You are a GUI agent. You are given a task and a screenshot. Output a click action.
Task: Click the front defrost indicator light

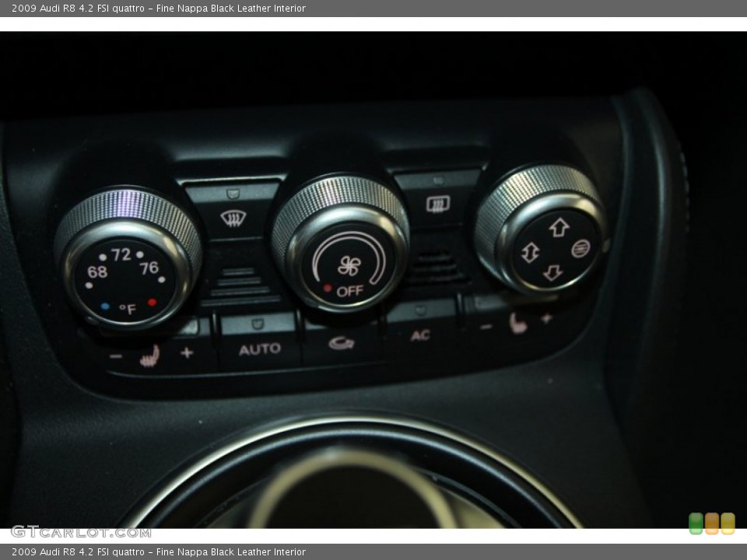click(x=233, y=194)
